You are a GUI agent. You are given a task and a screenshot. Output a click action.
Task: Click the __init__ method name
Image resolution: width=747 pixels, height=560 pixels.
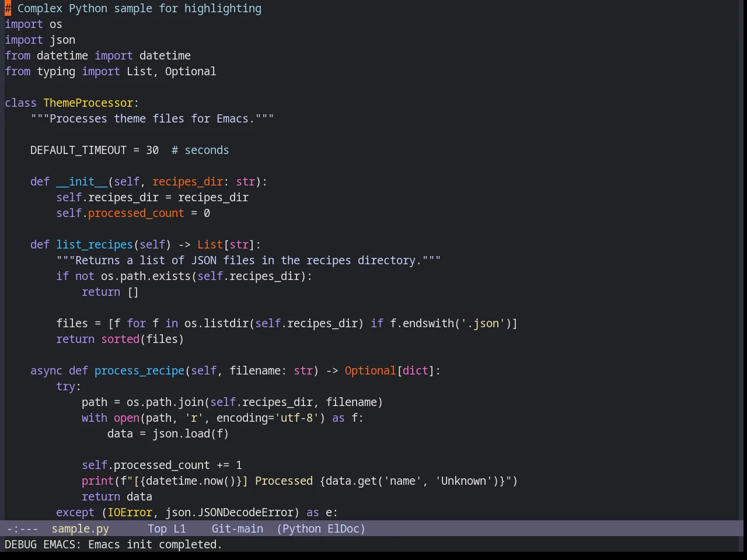pyautogui.click(x=82, y=181)
